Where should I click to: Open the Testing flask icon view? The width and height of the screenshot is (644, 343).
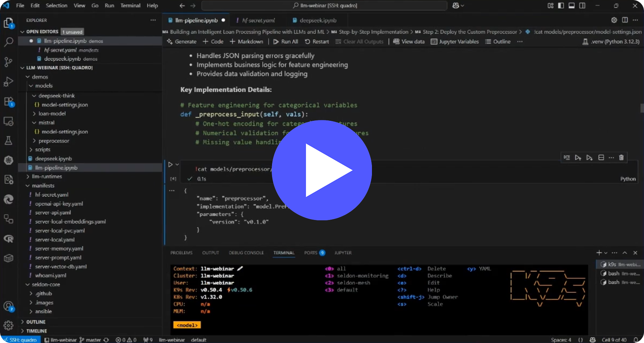8,141
